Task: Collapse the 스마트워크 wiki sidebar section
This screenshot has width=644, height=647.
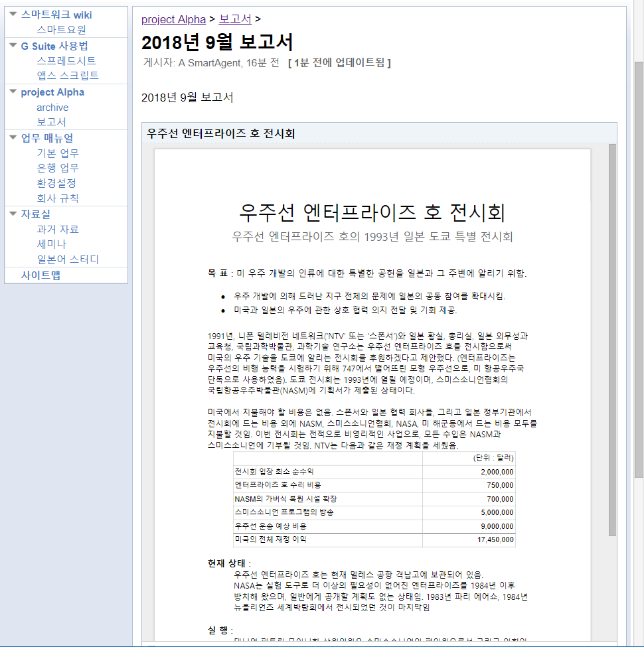Action: pyautogui.click(x=13, y=15)
